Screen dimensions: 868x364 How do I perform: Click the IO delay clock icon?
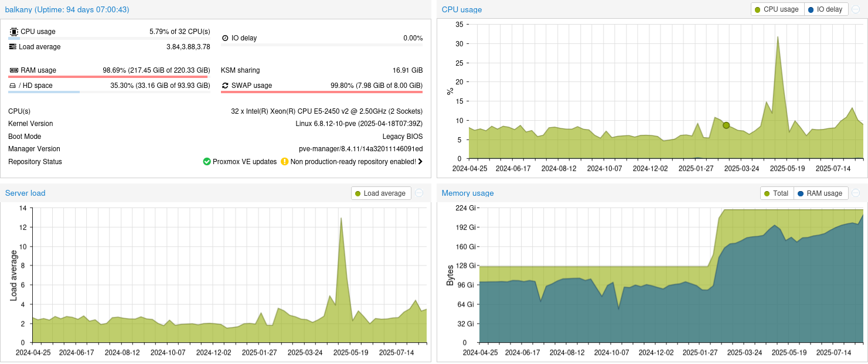pos(225,38)
